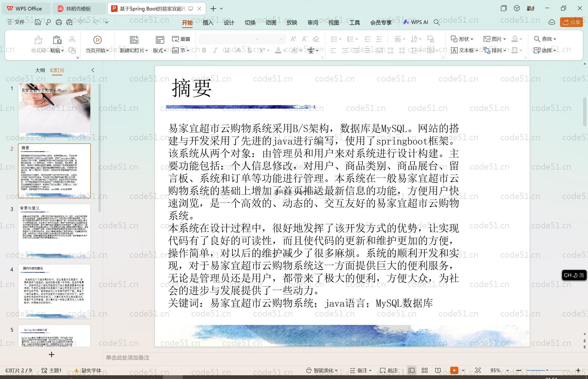The height and width of the screenshot is (379, 588).
Task: Increase font size icon
Action: click(x=293, y=39)
